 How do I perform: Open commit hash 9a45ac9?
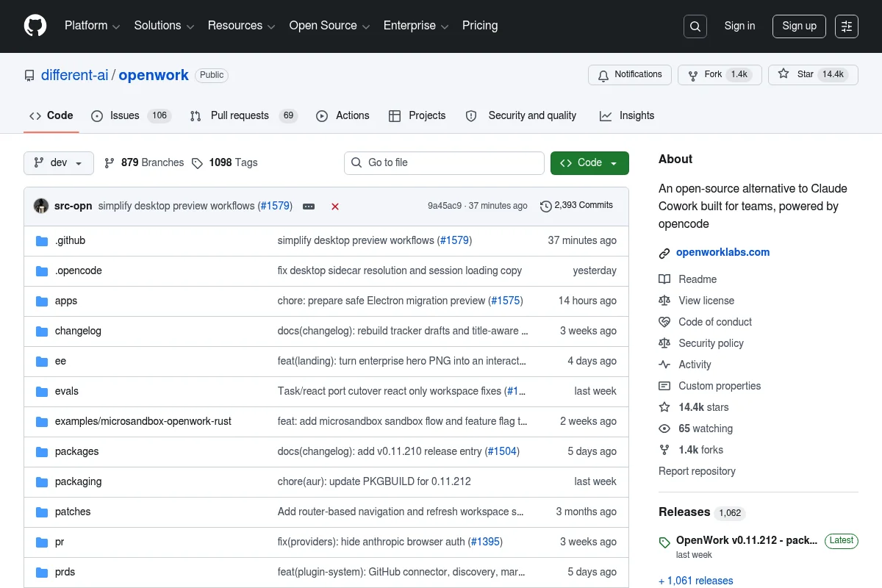(445, 206)
